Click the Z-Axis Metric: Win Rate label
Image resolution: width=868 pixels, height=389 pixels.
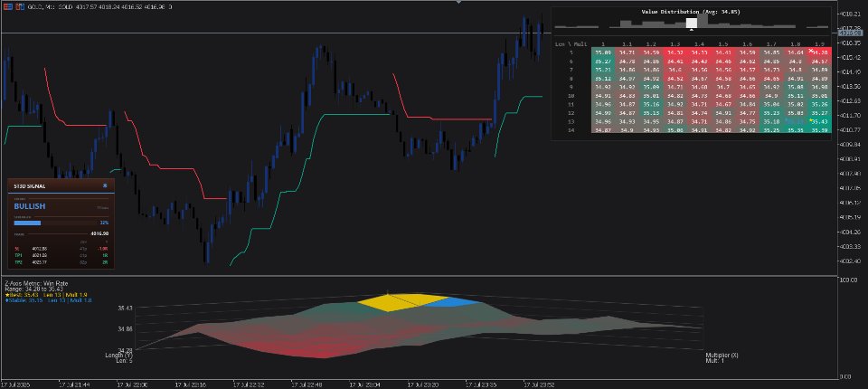coord(35,283)
